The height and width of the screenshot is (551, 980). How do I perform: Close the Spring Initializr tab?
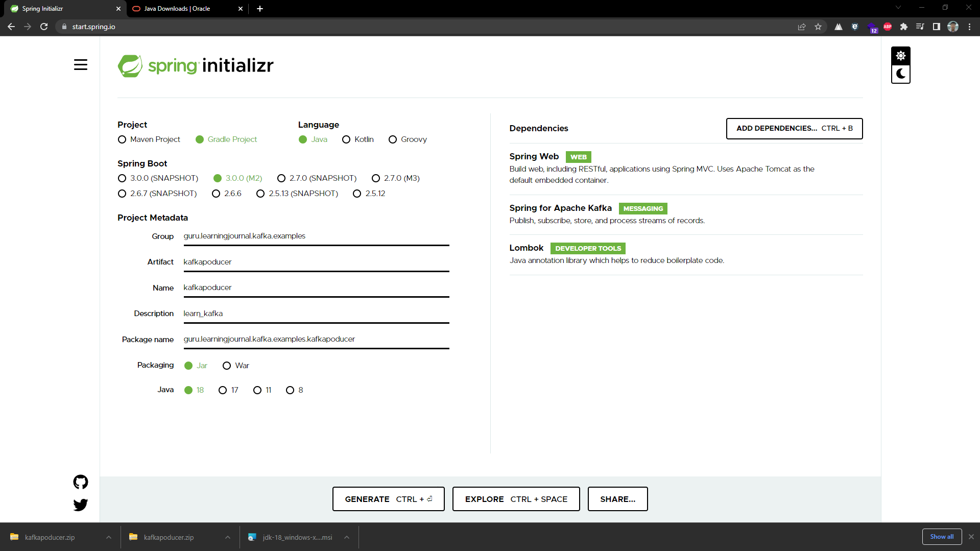pyautogui.click(x=118, y=9)
